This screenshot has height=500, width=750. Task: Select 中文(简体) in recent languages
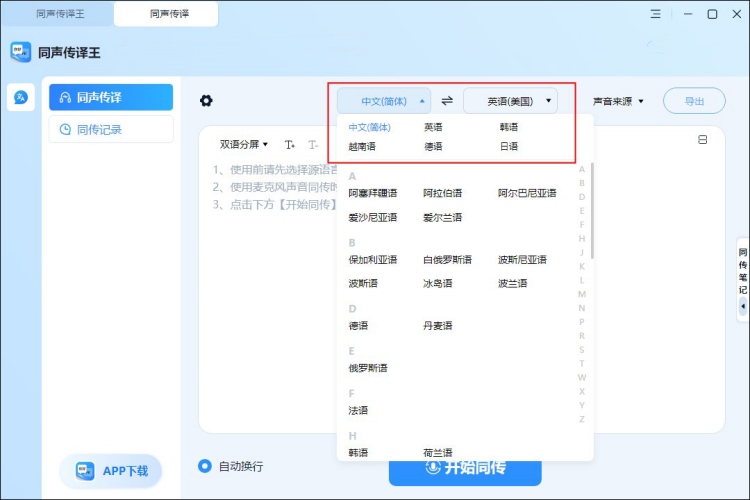[370, 127]
